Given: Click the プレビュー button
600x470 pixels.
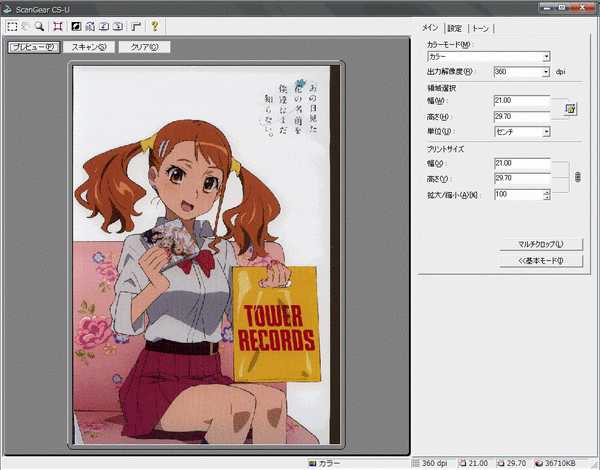Looking at the screenshot, I should pyautogui.click(x=34, y=47).
